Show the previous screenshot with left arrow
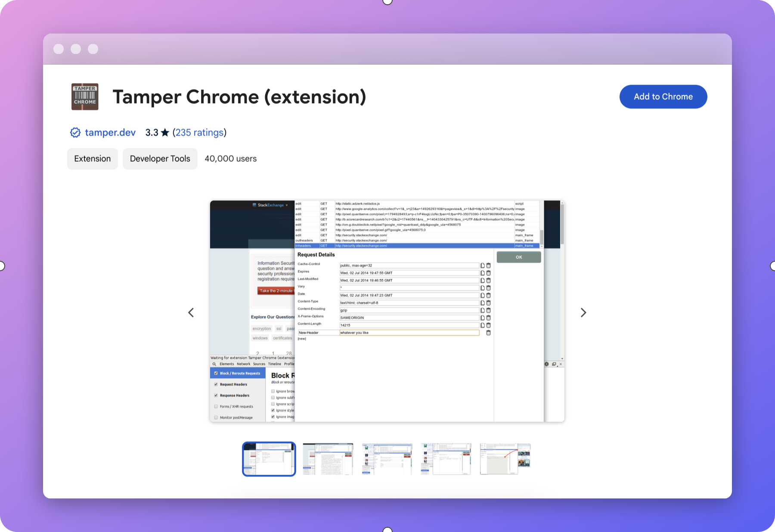The height and width of the screenshot is (532, 775). click(x=191, y=312)
